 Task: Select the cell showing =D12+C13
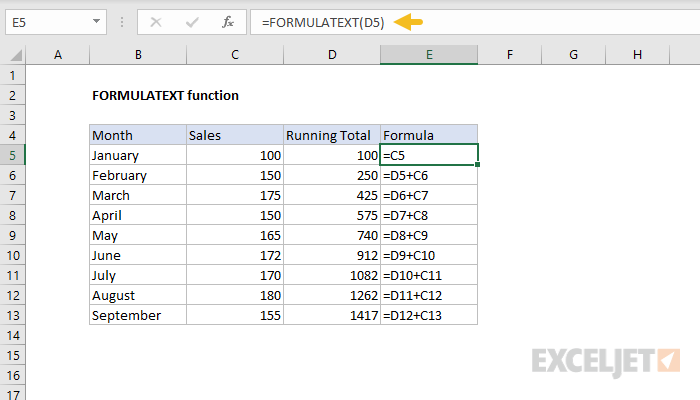[428, 315]
